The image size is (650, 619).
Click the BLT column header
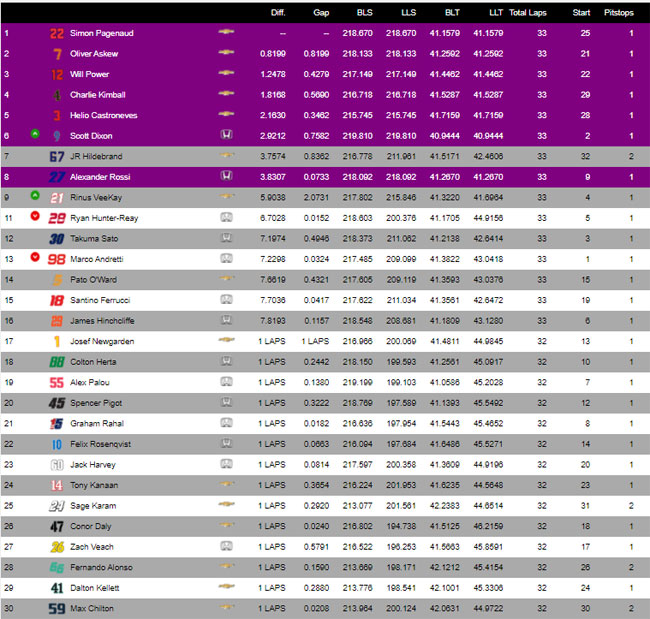pos(452,13)
